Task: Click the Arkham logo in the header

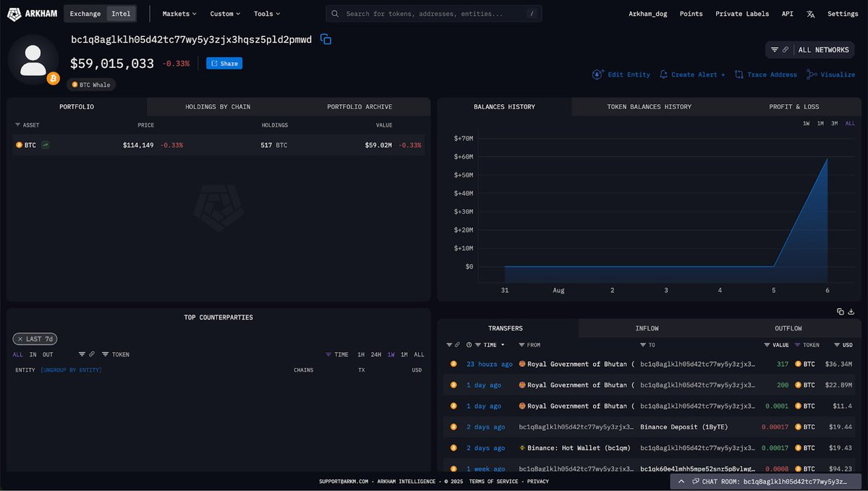Action: [33, 14]
